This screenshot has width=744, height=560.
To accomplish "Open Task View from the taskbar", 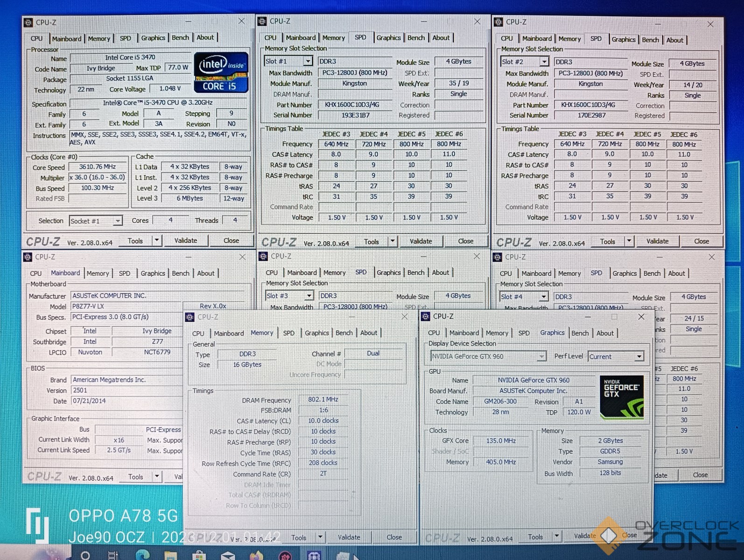I will click(113, 555).
